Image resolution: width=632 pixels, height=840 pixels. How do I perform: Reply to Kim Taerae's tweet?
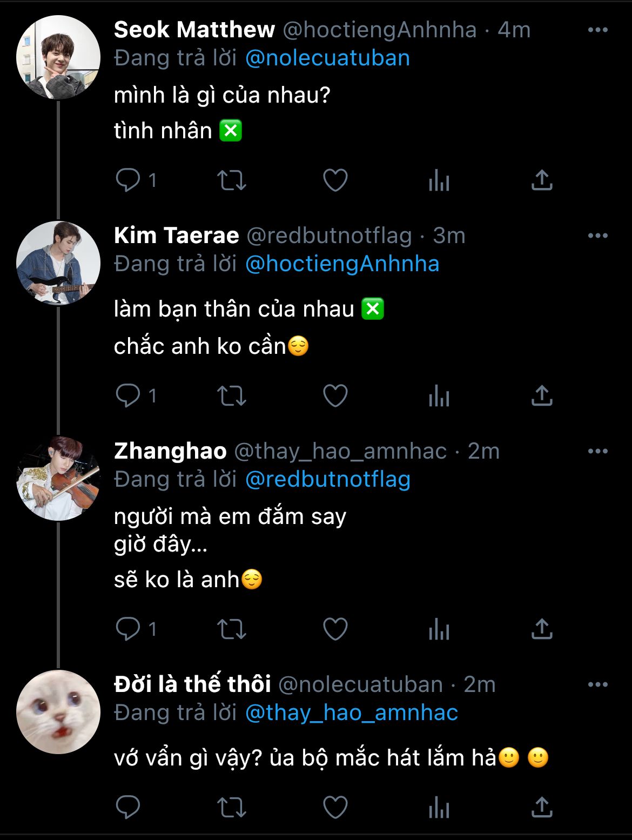(x=128, y=396)
